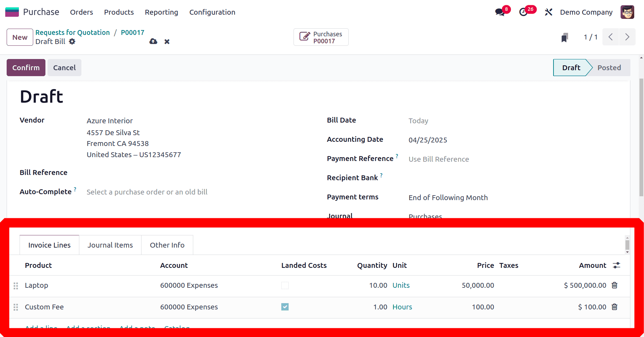644x337 pixels.
Task: Grab the Laptop row drag handle
Action: point(16,286)
